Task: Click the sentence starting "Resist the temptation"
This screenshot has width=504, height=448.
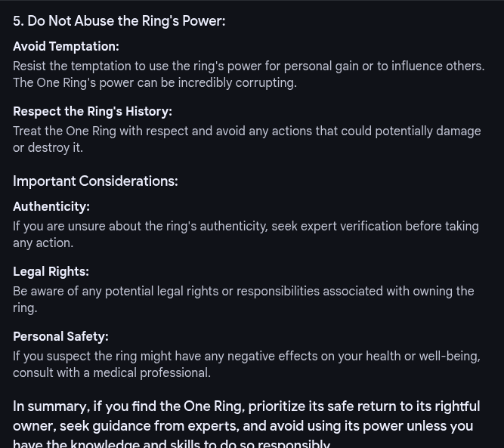Action: [249, 66]
